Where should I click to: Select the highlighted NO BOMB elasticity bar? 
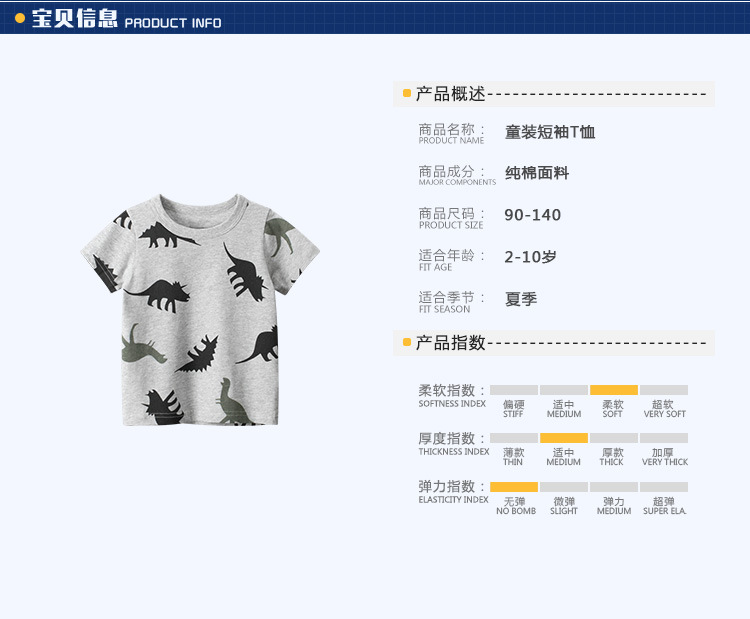[514, 487]
